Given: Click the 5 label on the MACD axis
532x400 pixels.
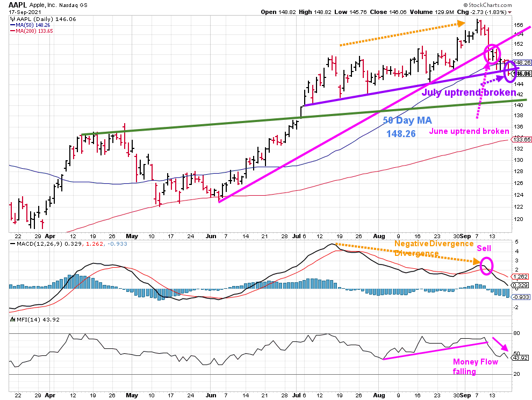Looking at the screenshot, I should tap(517, 242).
